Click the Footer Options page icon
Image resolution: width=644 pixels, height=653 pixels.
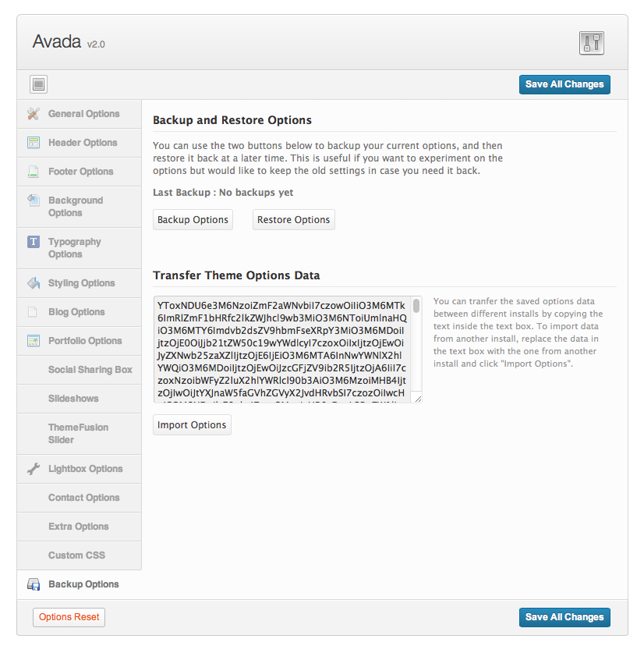click(33, 172)
